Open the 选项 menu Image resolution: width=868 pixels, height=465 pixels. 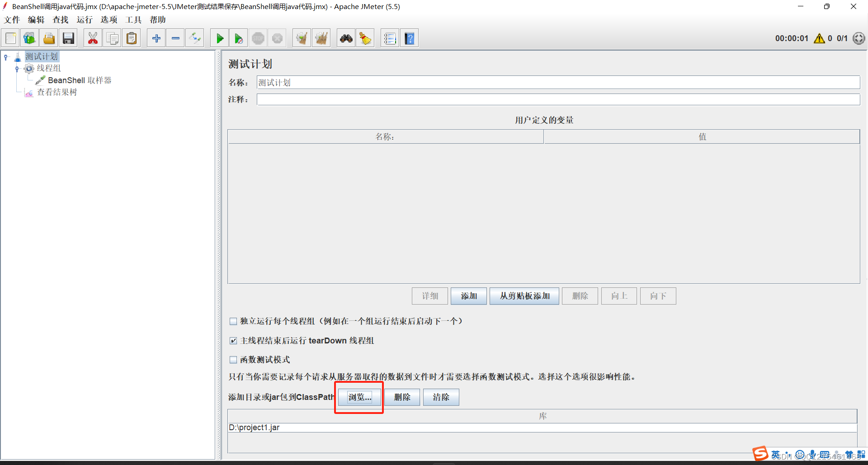tap(109, 20)
